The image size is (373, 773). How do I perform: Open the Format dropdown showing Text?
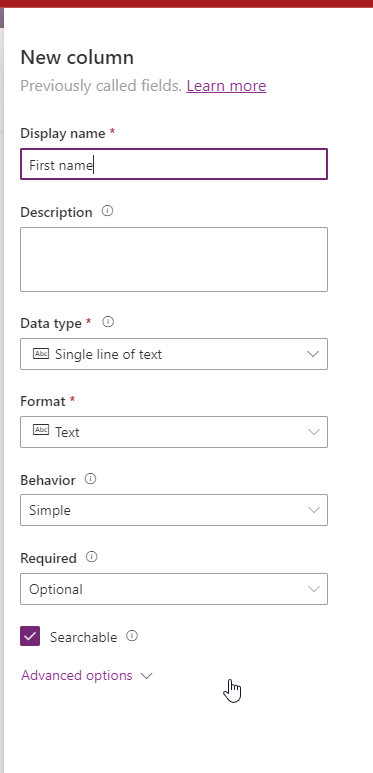[x=174, y=432]
